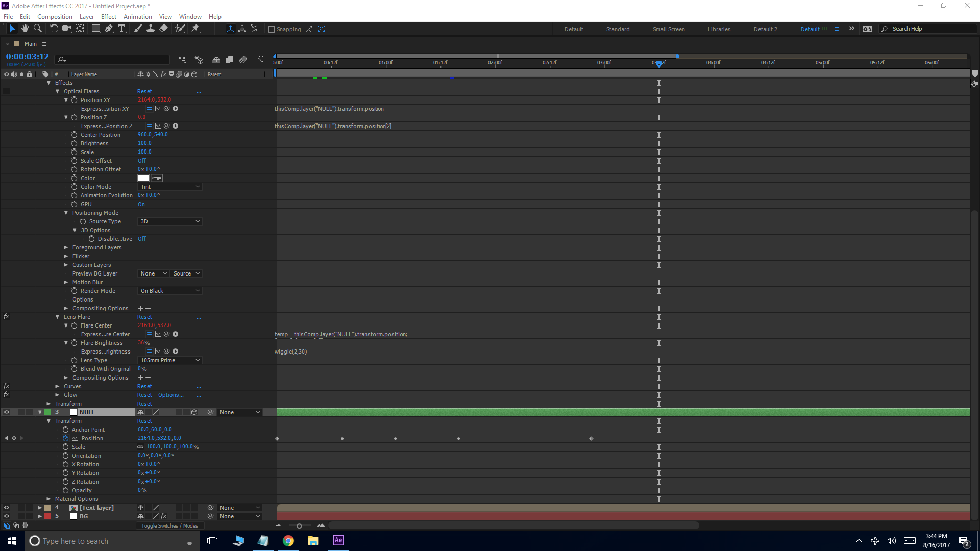The image size is (980, 551).
Task: Open the Animation menu
Action: click(x=138, y=17)
